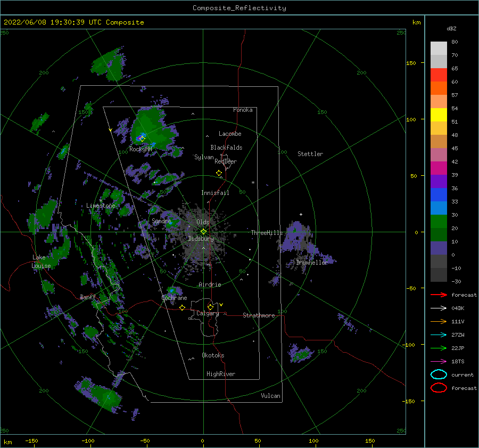The width and height of the screenshot is (479, 448).
Task: Click the red forecast ellipse legend icon
Action: point(439,388)
